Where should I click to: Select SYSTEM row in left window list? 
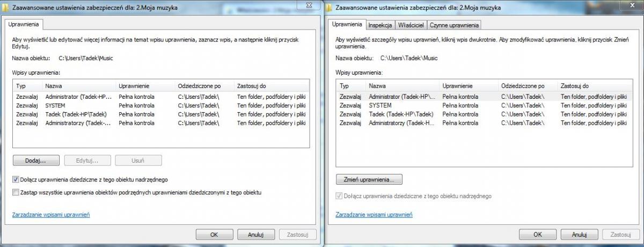(x=160, y=106)
